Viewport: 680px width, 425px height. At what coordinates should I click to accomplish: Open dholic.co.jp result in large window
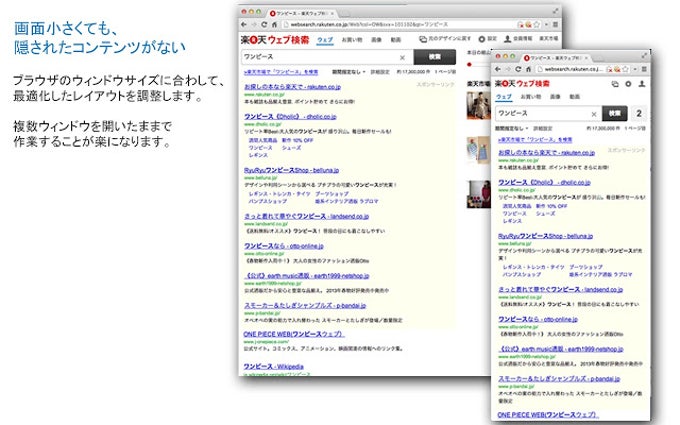click(290, 117)
